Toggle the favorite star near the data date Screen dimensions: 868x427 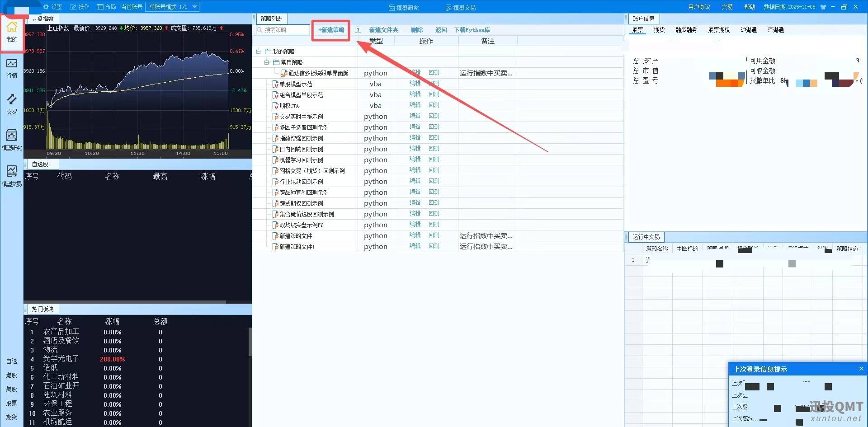(x=823, y=7)
